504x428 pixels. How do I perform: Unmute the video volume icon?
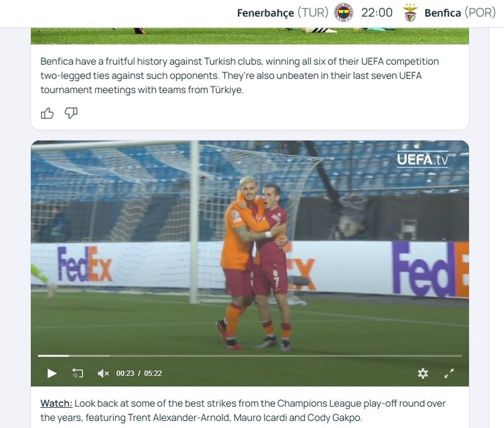[x=103, y=373]
